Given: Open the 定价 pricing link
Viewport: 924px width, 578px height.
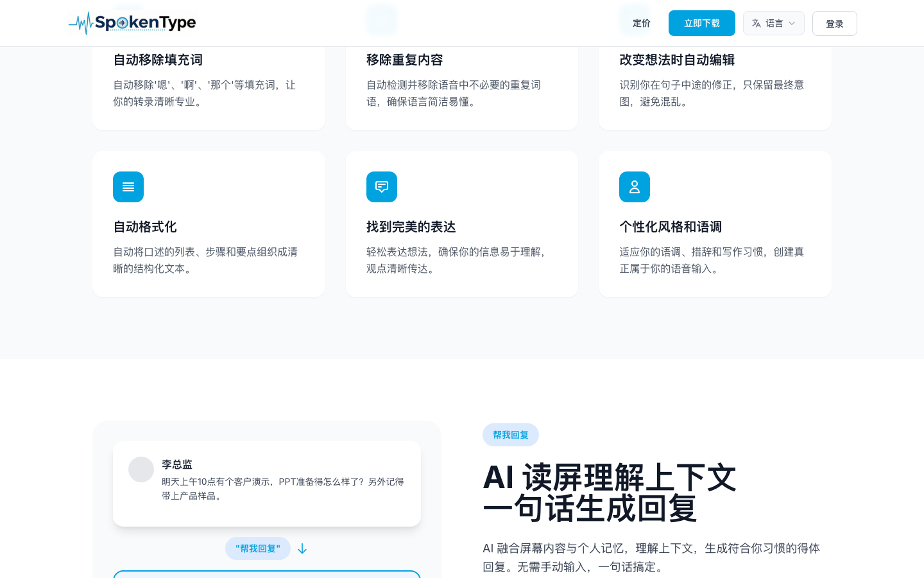Looking at the screenshot, I should coord(641,23).
